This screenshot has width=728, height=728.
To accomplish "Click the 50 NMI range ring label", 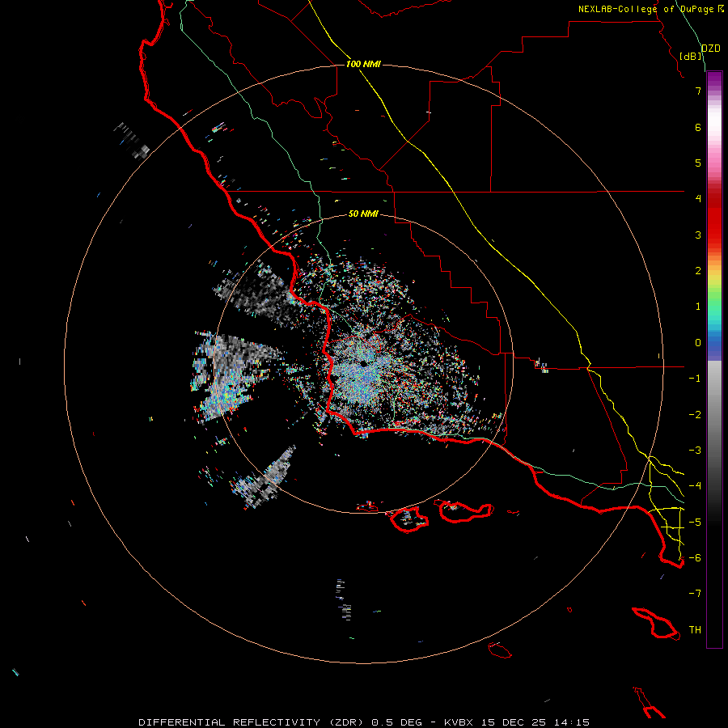I will (363, 214).
